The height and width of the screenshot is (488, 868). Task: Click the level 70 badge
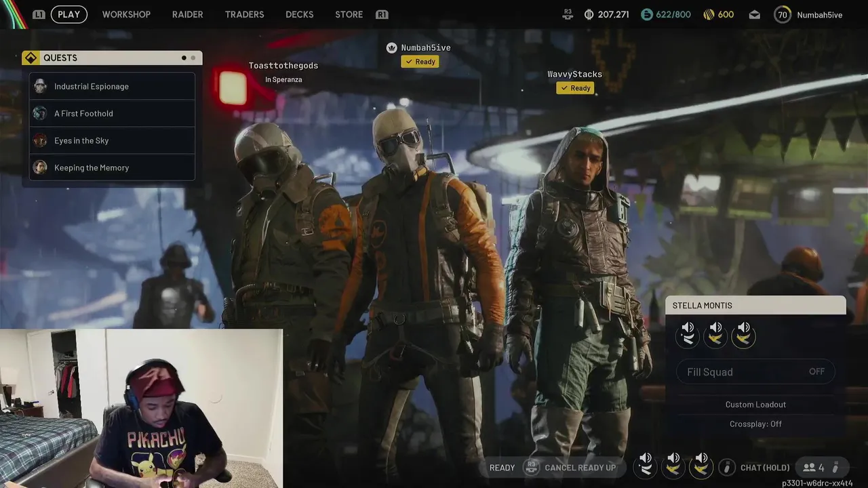[x=783, y=14]
